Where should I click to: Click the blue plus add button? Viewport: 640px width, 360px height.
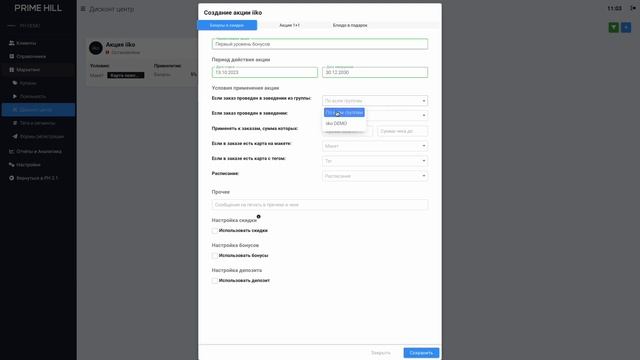pyautogui.click(x=626, y=27)
